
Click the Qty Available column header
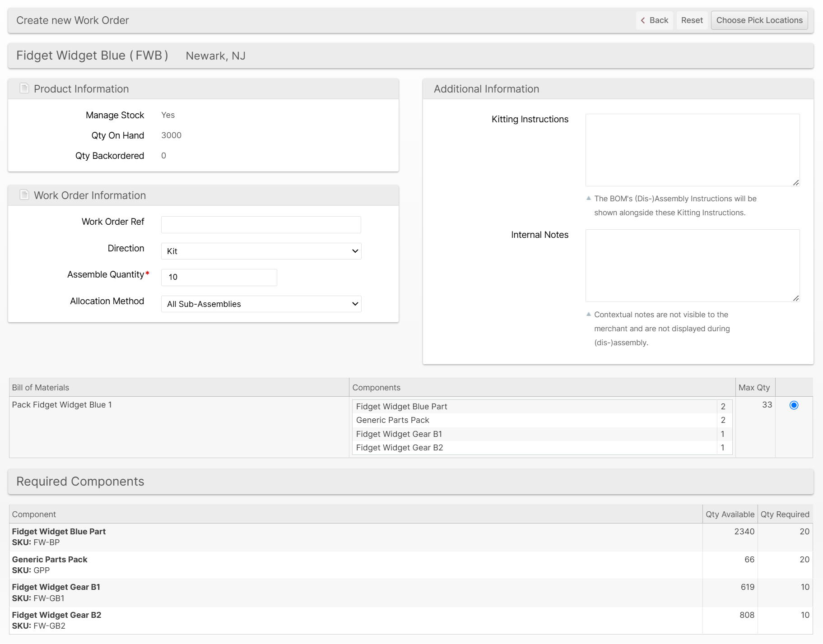[730, 514]
